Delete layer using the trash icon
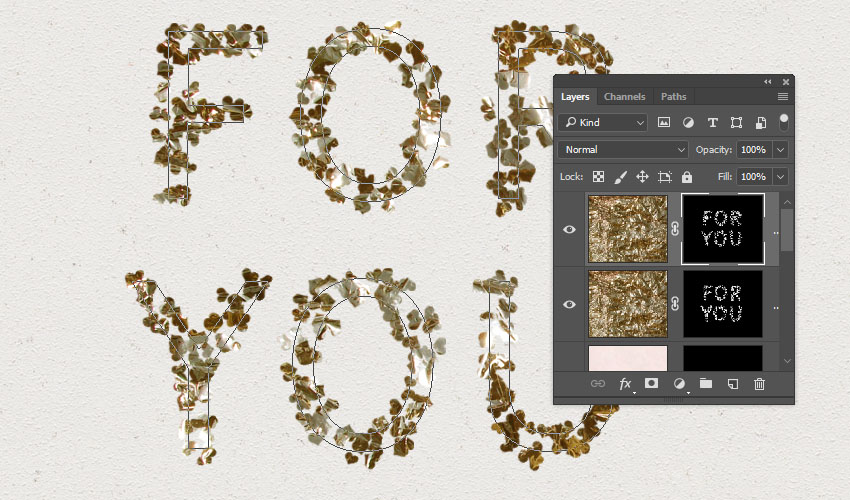 pyautogui.click(x=759, y=383)
